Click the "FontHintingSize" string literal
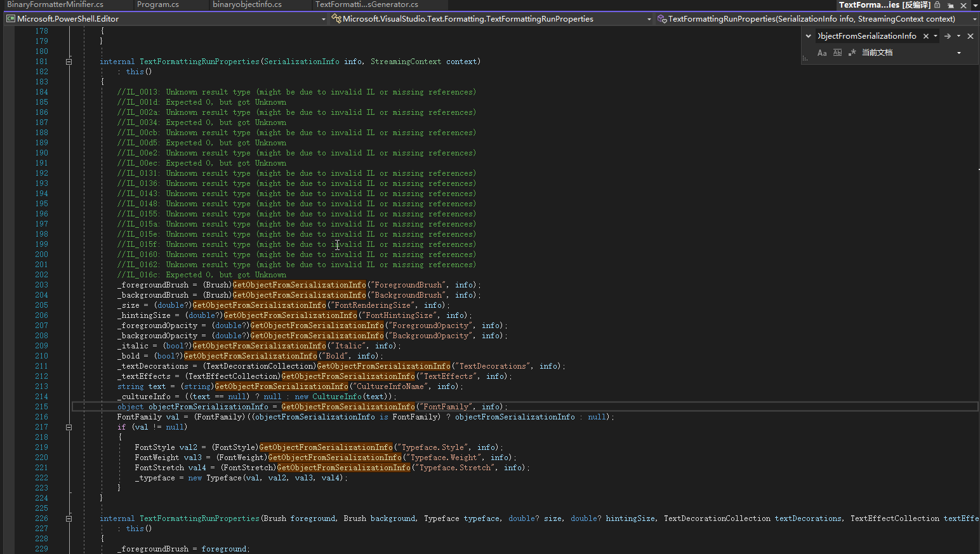Screen dimensions: 980x554 pyautogui.click(x=400, y=315)
